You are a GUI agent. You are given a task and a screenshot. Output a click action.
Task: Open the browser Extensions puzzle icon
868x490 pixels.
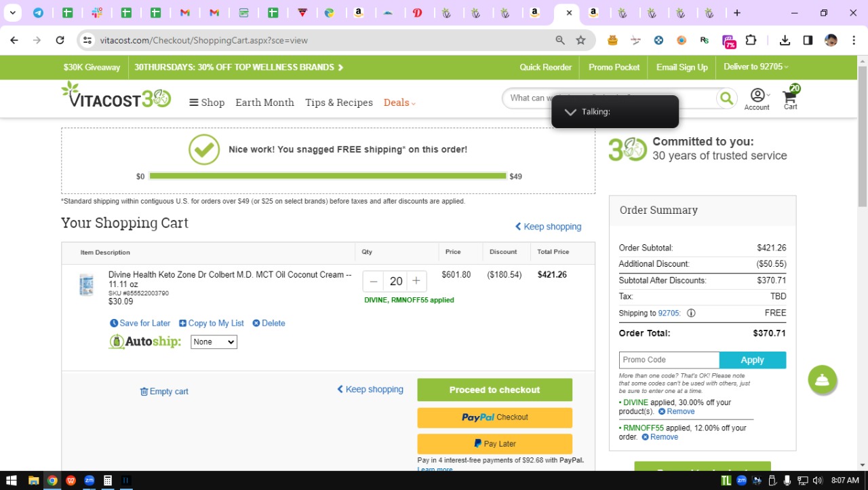point(751,40)
